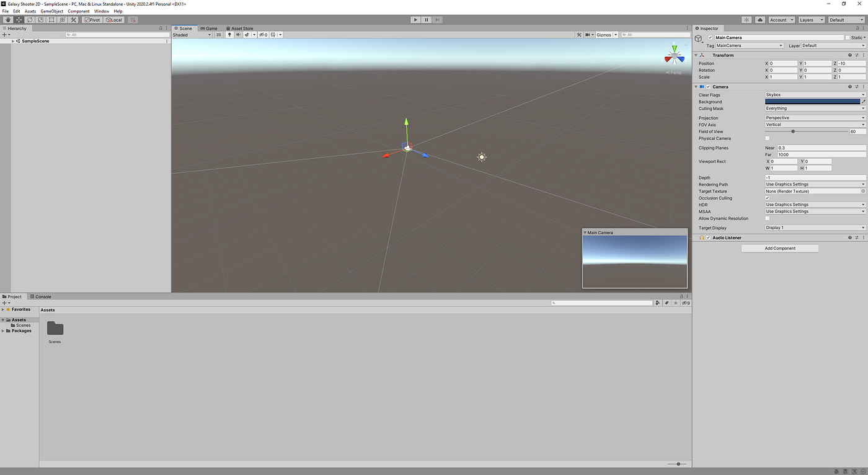Switch to the Console tab

point(40,296)
